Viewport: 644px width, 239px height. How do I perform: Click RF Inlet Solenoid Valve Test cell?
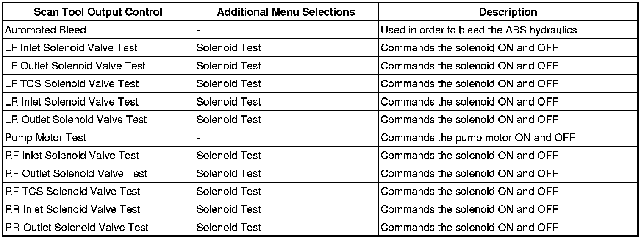(x=72, y=156)
